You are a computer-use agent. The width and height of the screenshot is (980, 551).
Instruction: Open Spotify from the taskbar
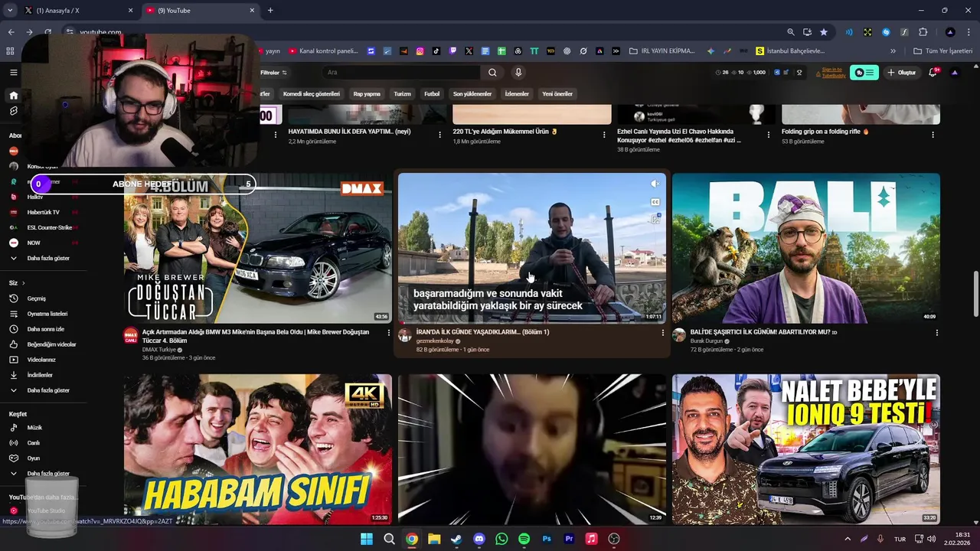pyautogui.click(x=524, y=539)
